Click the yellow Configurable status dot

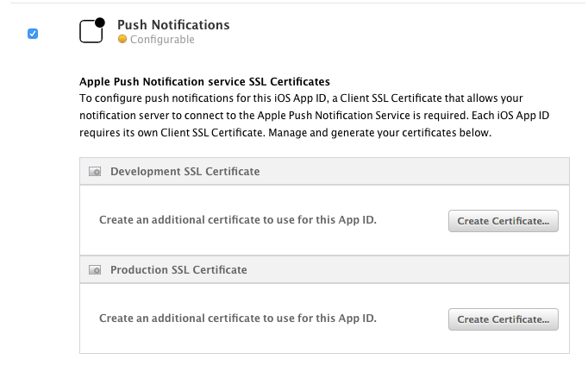click(x=122, y=39)
